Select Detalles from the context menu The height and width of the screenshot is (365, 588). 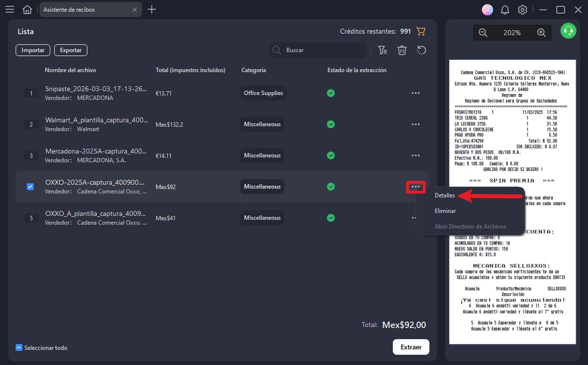point(445,195)
